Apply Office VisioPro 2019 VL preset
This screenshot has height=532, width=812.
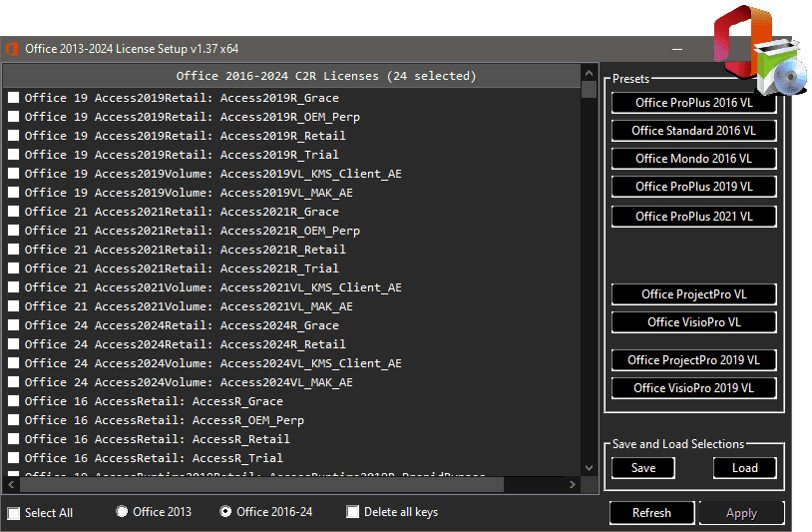(694, 388)
